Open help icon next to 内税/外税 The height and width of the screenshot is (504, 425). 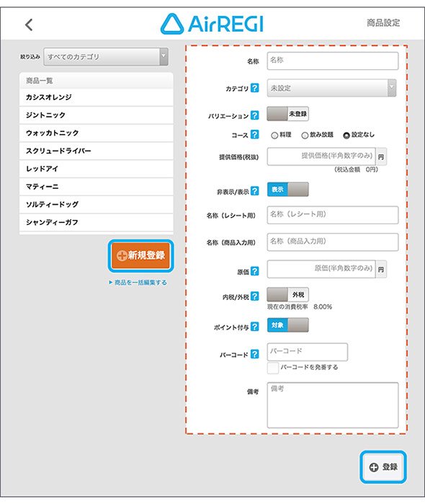pos(255,296)
